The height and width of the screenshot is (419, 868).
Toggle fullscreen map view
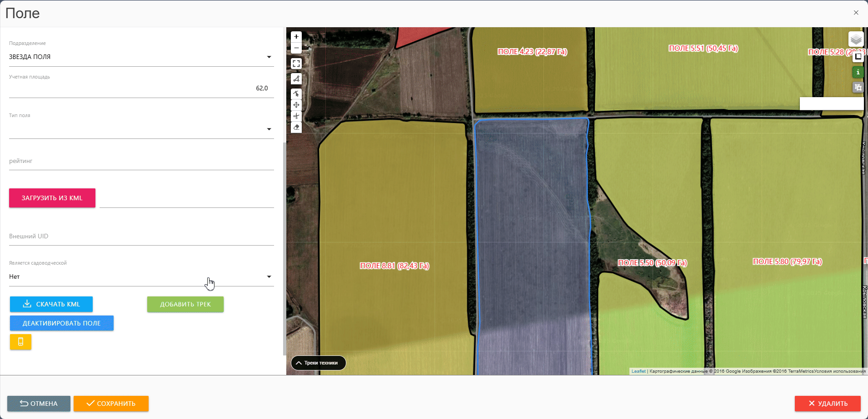[296, 64]
